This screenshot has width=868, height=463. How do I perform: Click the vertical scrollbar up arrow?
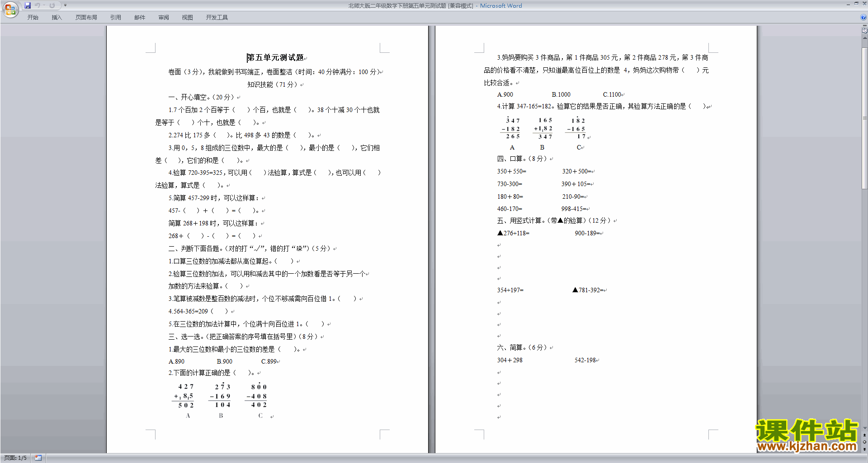(864, 38)
